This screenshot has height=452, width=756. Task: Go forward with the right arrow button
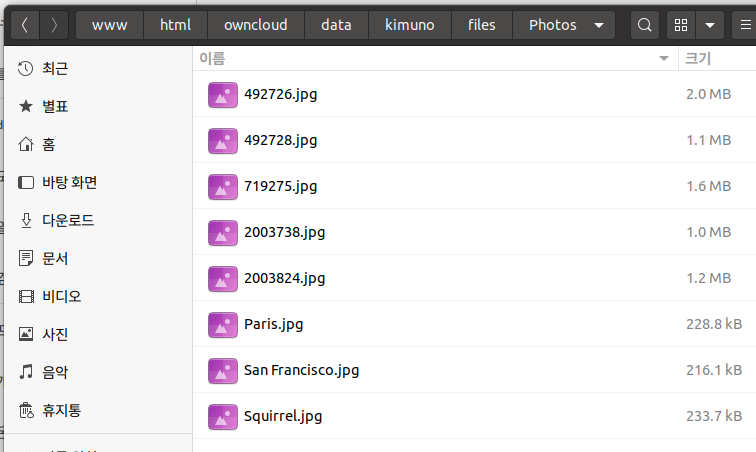point(54,25)
